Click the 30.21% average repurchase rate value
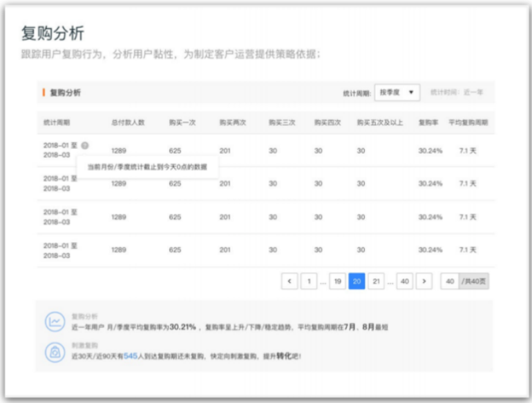Screen dimensions: 532x403 (x=182, y=326)
